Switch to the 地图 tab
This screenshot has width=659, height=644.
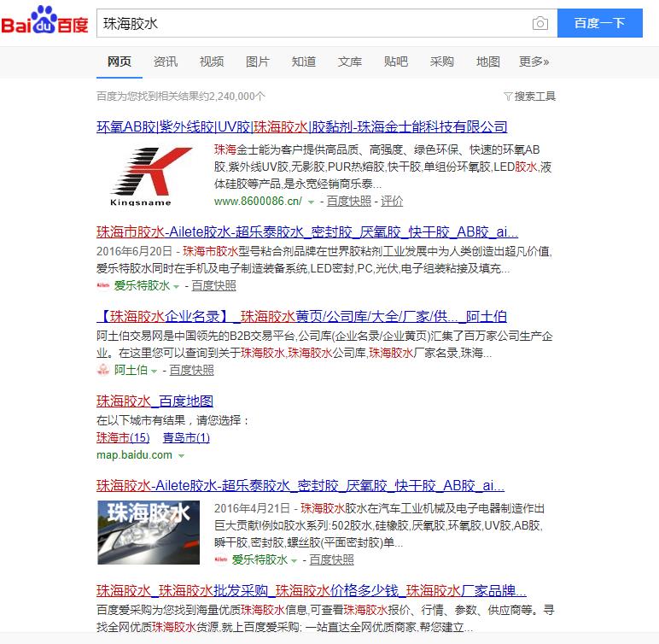click(488, 61)
